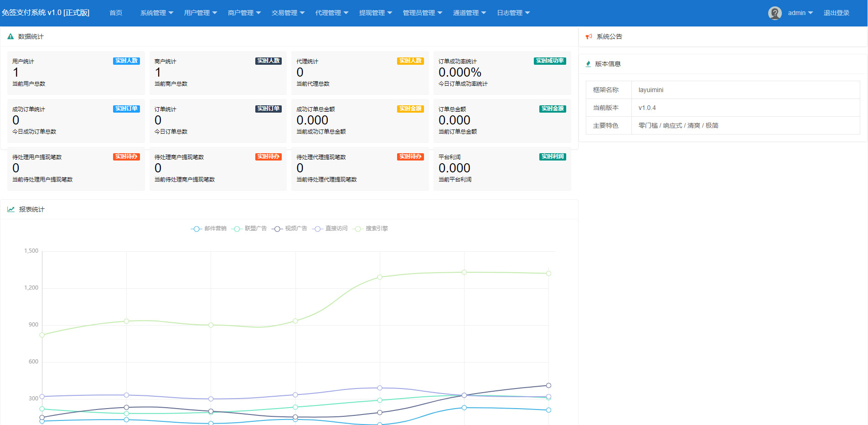Click the 实时人数 badge on 用户统计

[126, 61]
